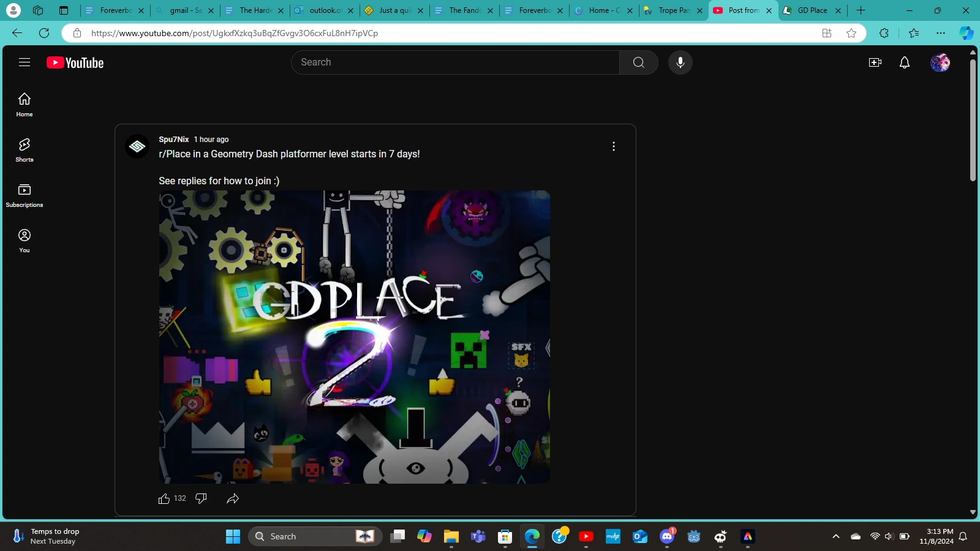Open the You library section
The width and height of the screenshot is (980, 551).
[x=24, y=239]
